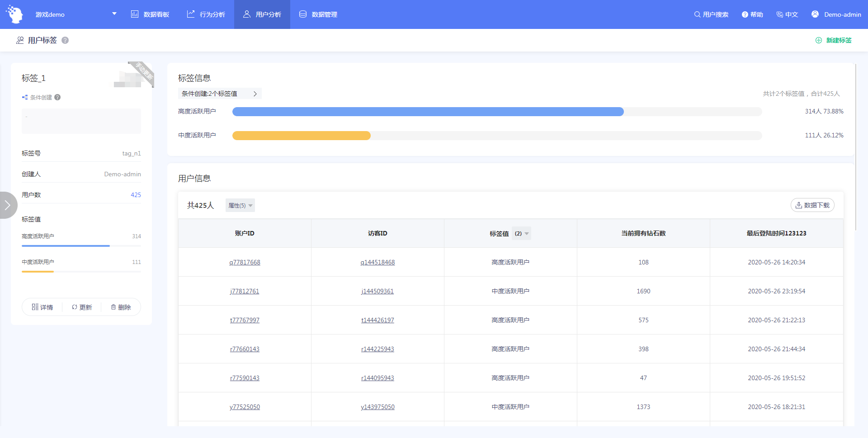
Task: Open the Demo-admin account menu
Action: pyautogui.click(x=836, y=14)
